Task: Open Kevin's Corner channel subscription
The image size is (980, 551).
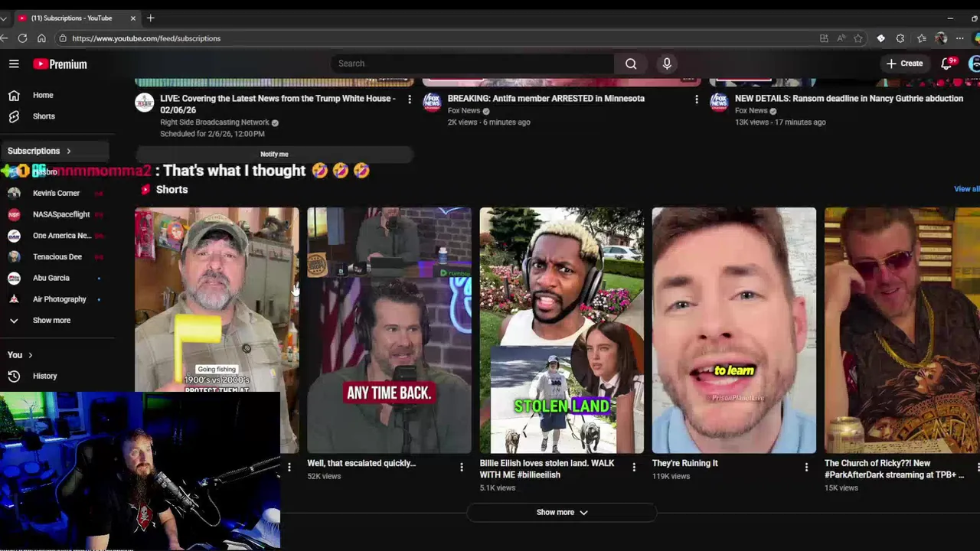Action: click(x=57, y=193)
